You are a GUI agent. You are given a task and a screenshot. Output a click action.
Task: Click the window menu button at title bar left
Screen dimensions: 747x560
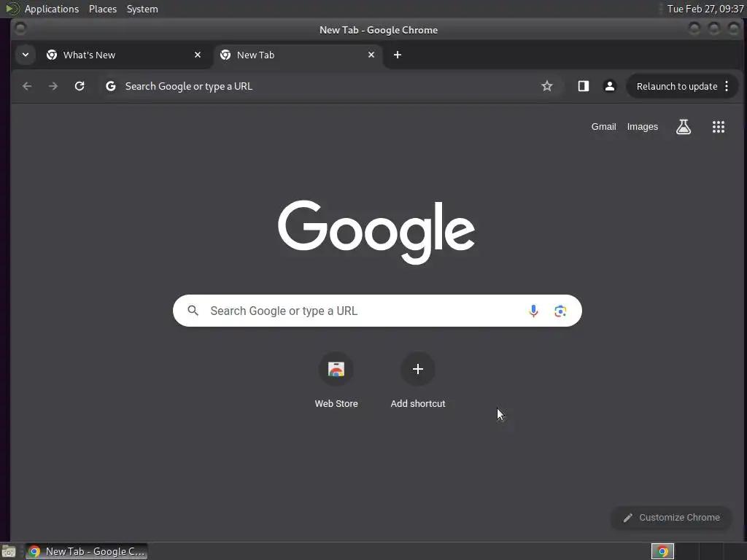(x=20, y=28)
